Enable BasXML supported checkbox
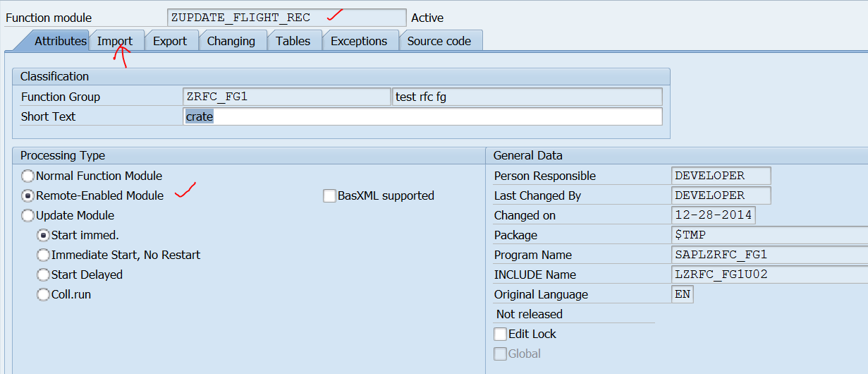This screenshot has width=868, height=374. tap(329, 195)
